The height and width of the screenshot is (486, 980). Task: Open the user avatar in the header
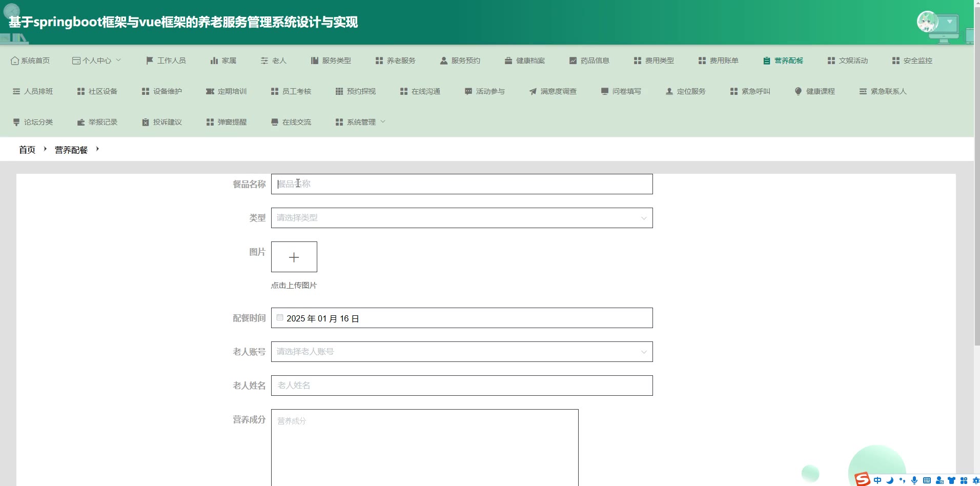click(x=927, y=22)
